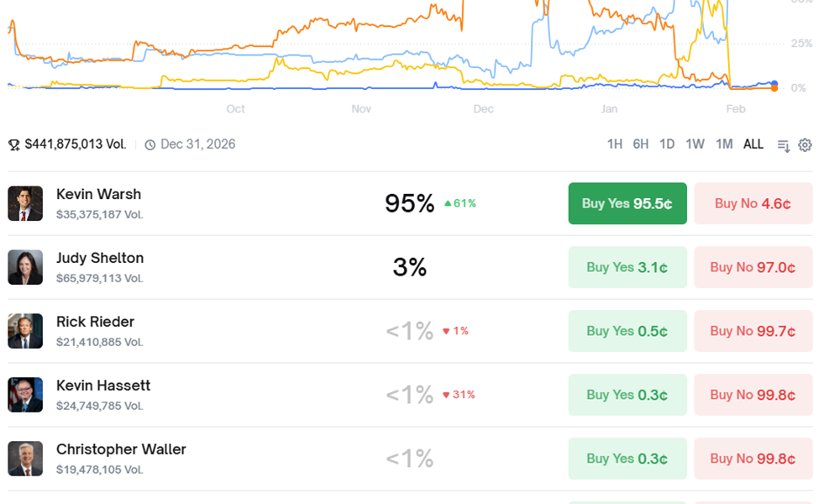Click Kevin Hassett's profile picture

25,395
